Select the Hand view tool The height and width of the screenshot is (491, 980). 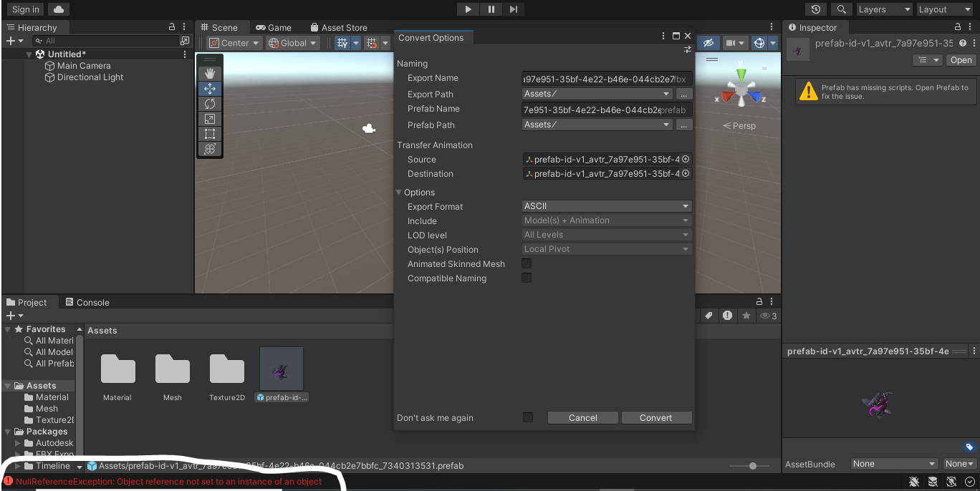(x=210, y=73)
